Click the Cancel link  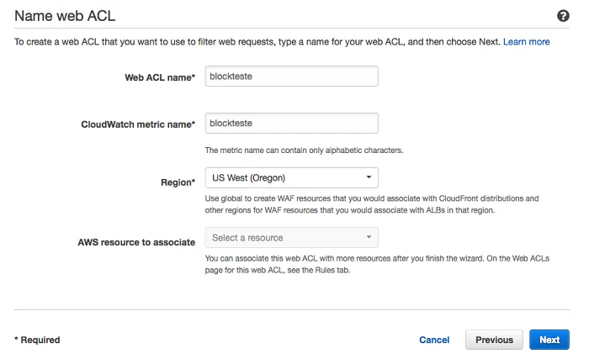pos(434,340)
